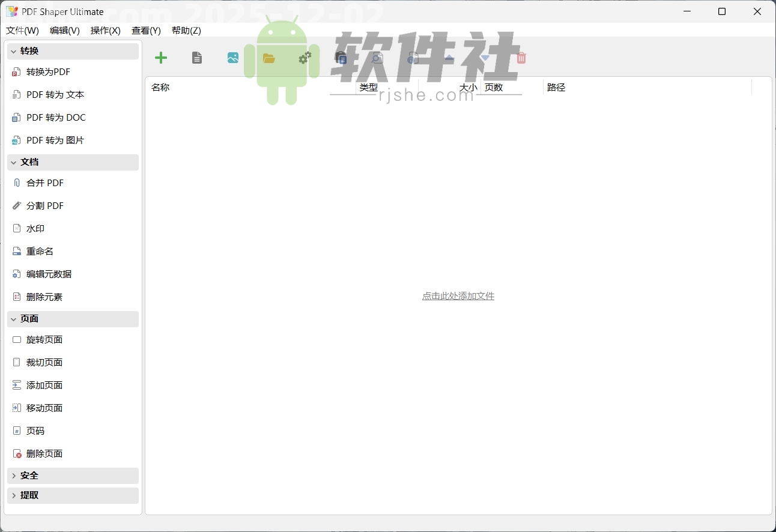776x532 pixels.
Task: Open the 帮助 menu
Action: [x=186, y=31]
